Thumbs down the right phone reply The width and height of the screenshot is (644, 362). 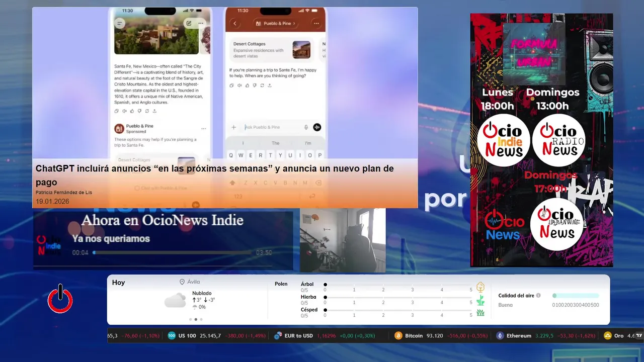point(255,85)
